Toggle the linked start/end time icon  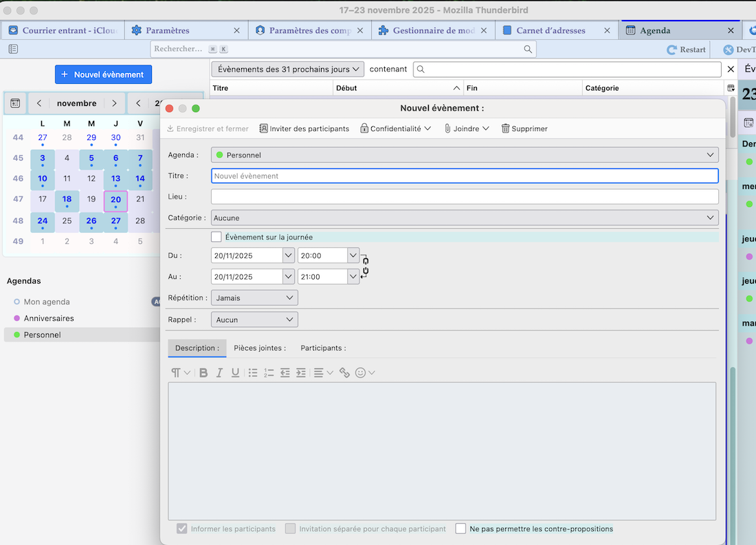click(x=365, y=266)
